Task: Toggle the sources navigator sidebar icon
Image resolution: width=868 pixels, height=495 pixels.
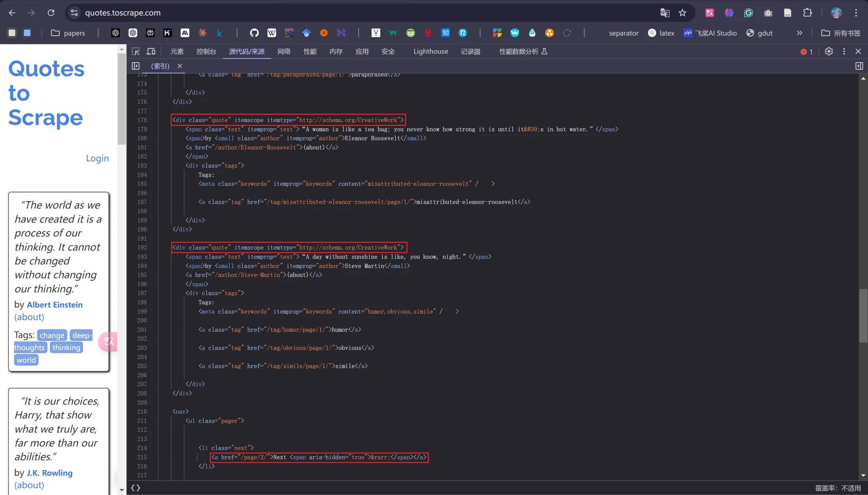Action: (x=136, y=66)
